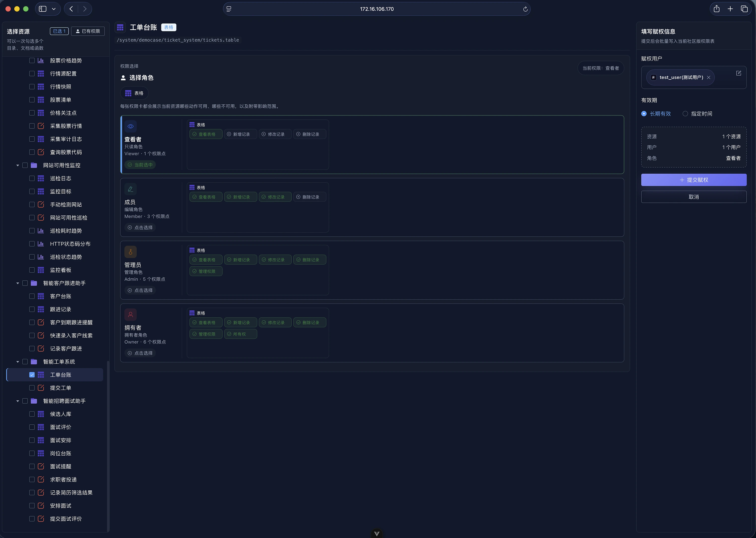Reload the page with the refresh icon
The width and height of the screenshot is (756, 538).
pyautogui.click(x=525, y=9)
